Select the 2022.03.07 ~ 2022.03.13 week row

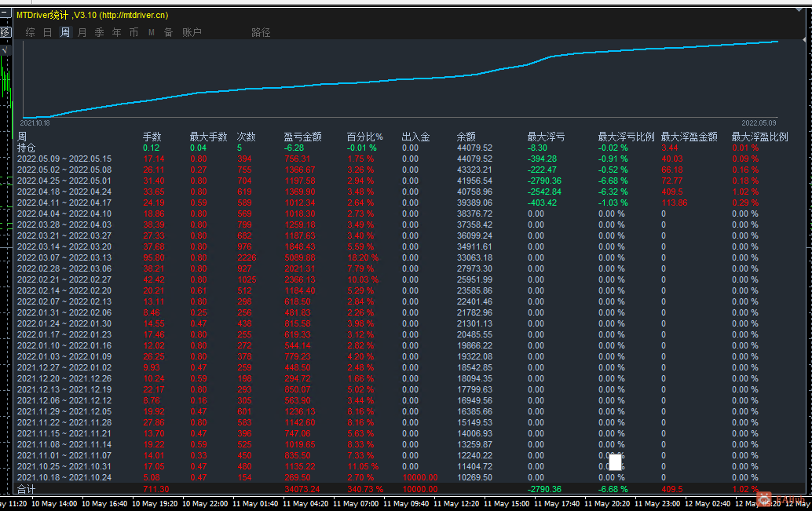pyautogui.click(x=64, y=257)
